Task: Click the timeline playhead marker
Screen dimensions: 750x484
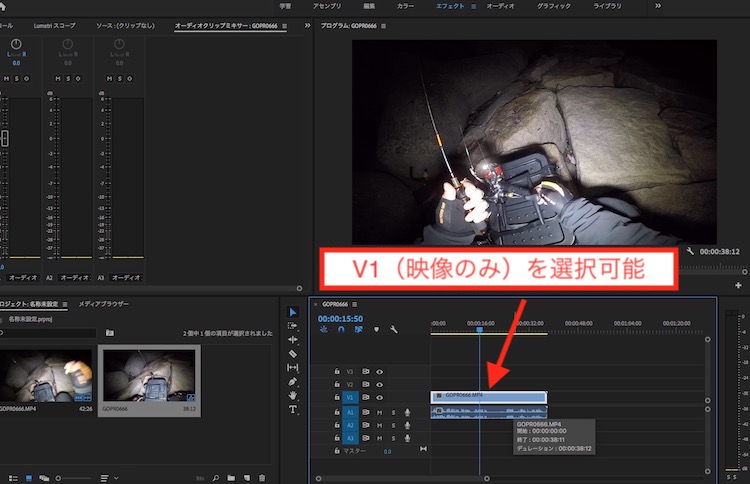Action: pyautogui.click(x=479, y=330)
